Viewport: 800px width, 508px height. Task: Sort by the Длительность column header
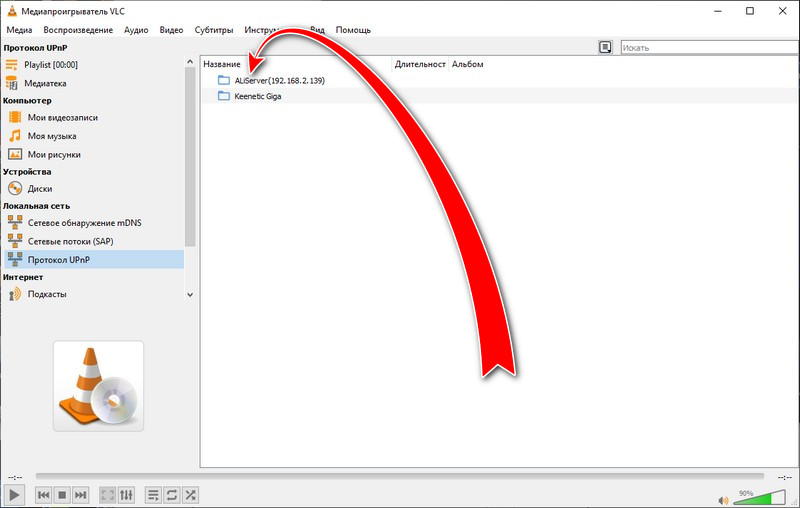(420, 64)
